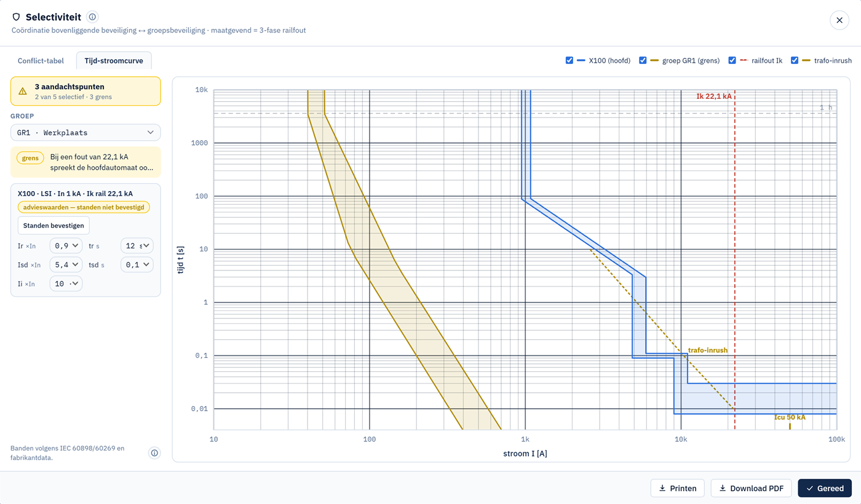Screen dimensions: 861x504
Task: Click the "X100 · LSI · In 1 kA" settings heading
Action: click(x=75, y=194)
